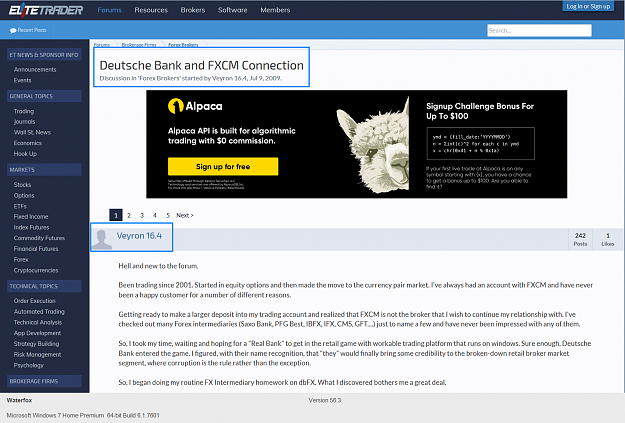The height and width of the screenshot is (423, 625).
Task: Open Wall St. News in sidebar
Action: pyautogui.click(x=32, y=132)
